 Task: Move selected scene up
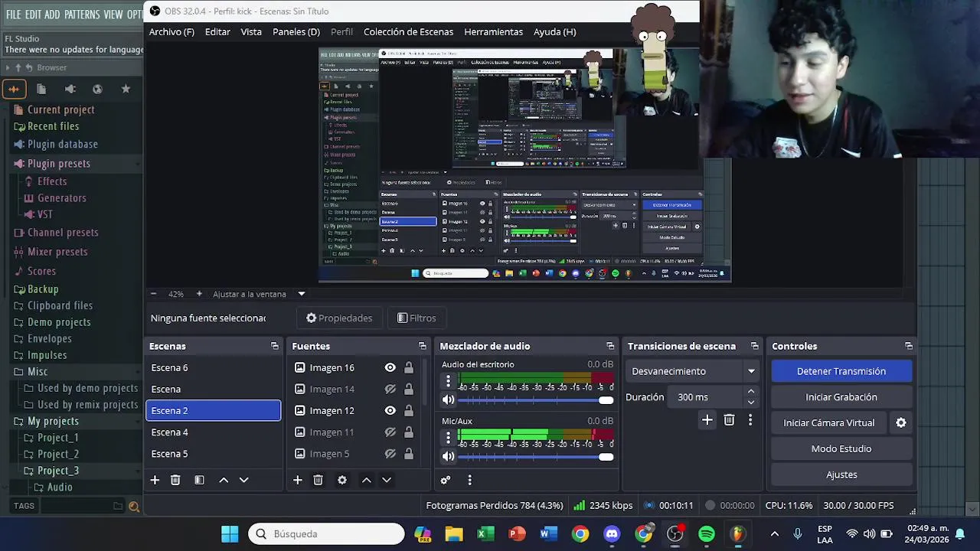[224, 480]
